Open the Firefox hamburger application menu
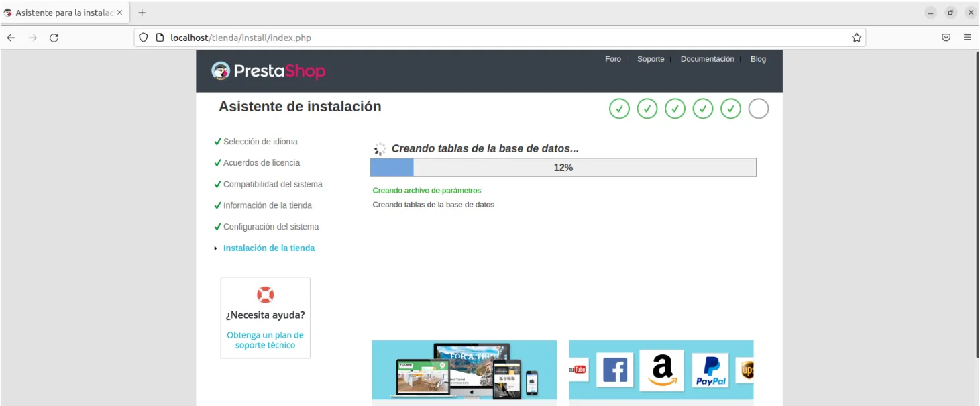 point(967,38)
